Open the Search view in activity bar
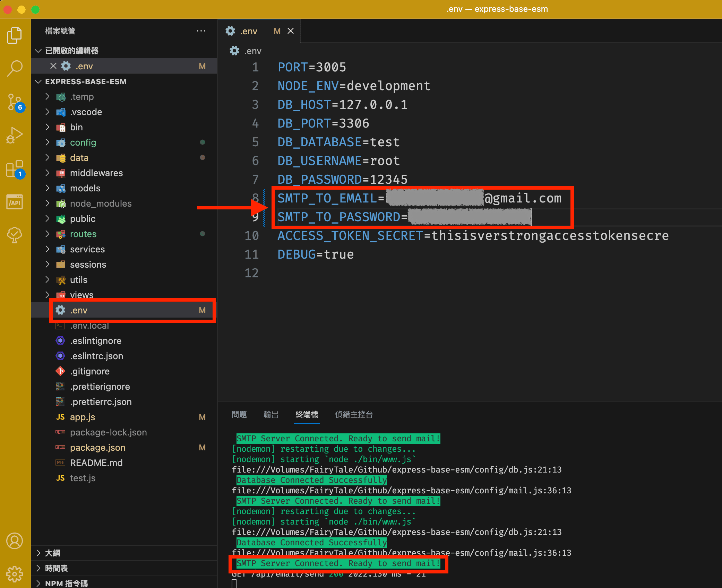This screenshot has width=722, height=588. 15,69
